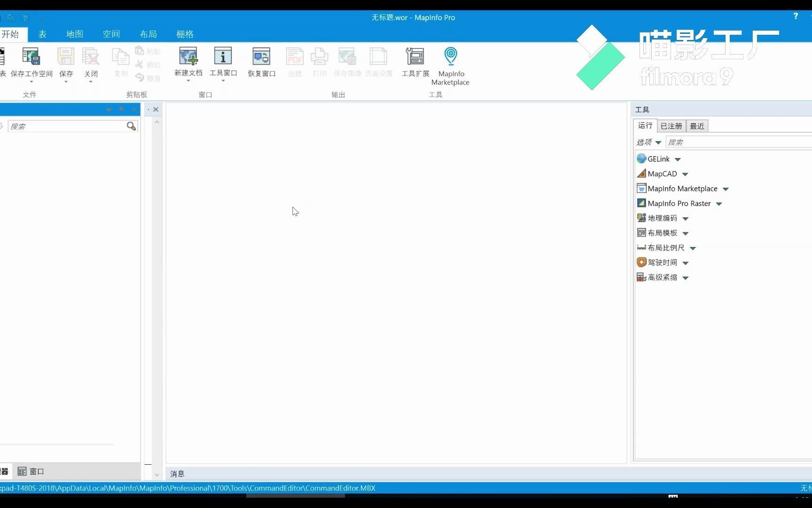This screenshot has height=508, width=812.
Task: Pin the left panel with pushpin
Action: (x=121, y=109)
